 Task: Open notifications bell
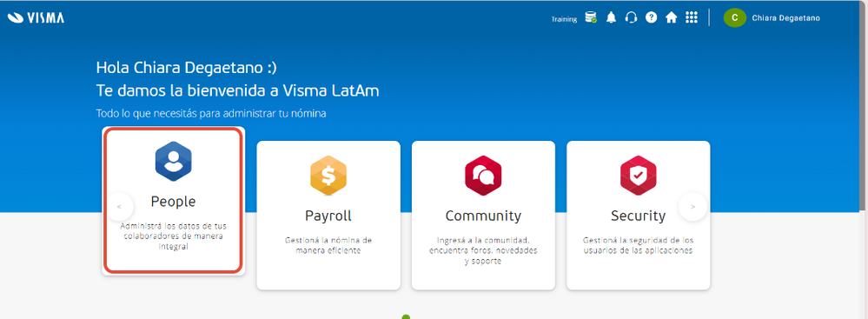pos(611,17)
